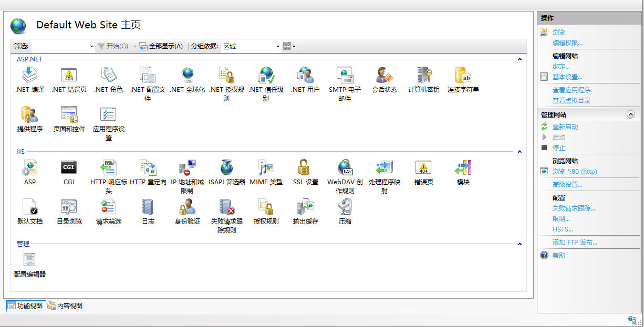Screen dimensions: 644x327
Task: Click the 开始(G) filter button
Action: coord(113,46)
